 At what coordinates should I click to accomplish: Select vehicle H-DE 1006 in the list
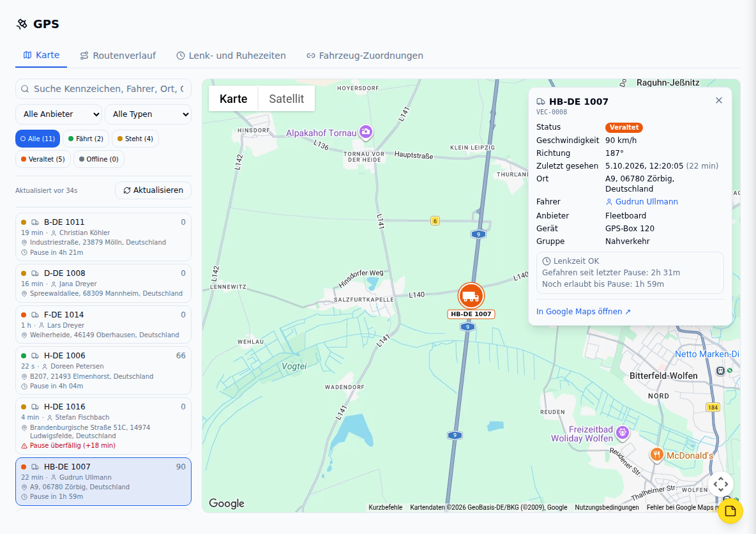point(103,370)
